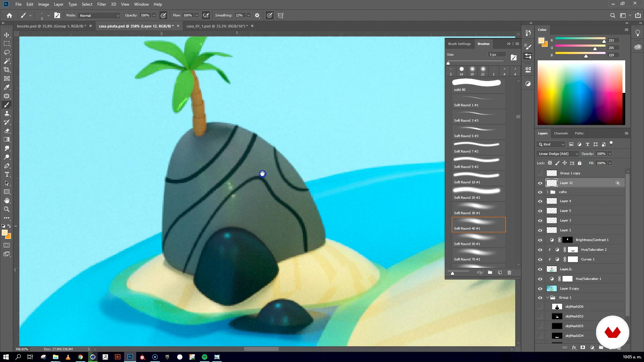Viewport: 644px width, 362px height.
Task: Open the Photoshop search icon
Action: (x=612, y=15)
